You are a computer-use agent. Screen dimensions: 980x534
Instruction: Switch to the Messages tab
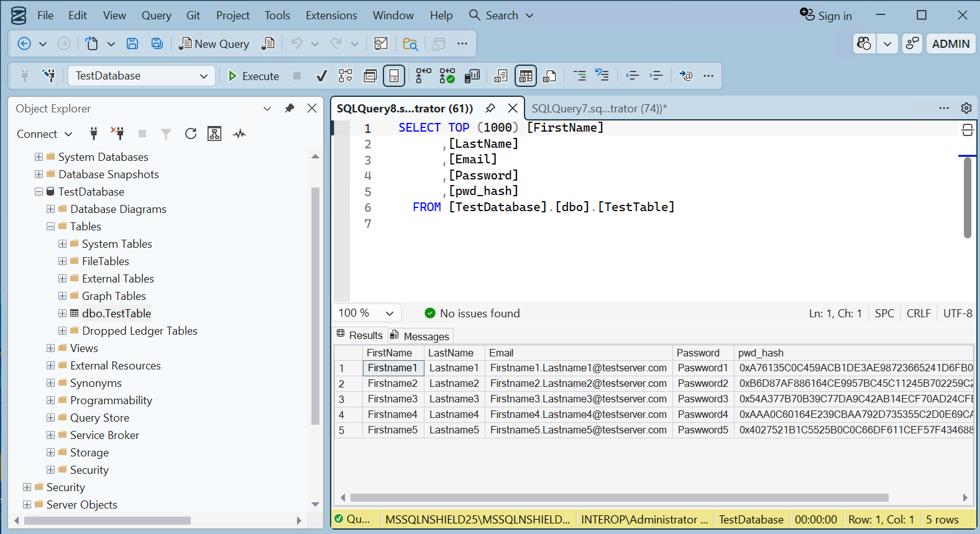[x=420, y=336]
